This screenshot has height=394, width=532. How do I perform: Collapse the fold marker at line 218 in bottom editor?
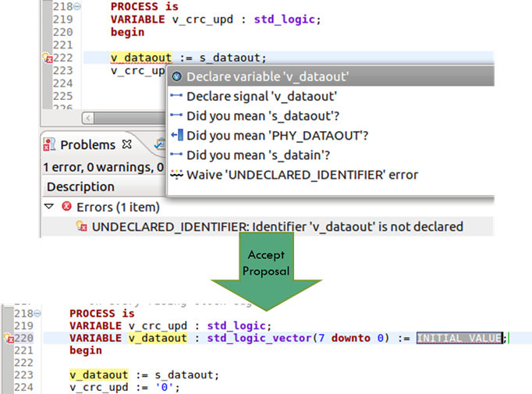click(37, 313)
